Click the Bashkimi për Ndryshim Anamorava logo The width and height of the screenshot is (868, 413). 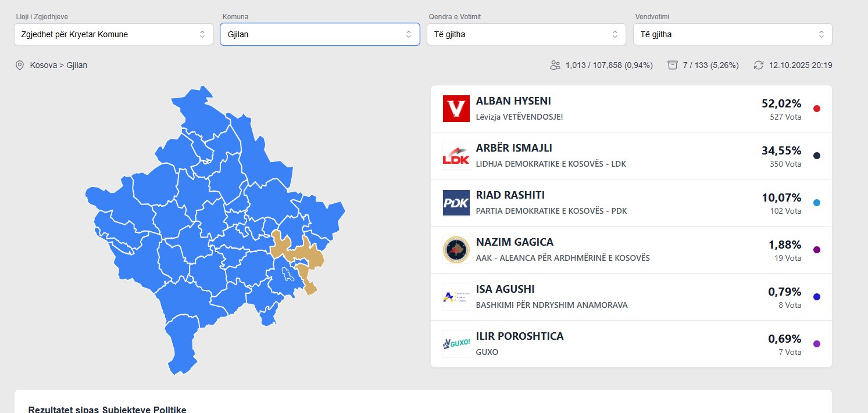[456, 297]
